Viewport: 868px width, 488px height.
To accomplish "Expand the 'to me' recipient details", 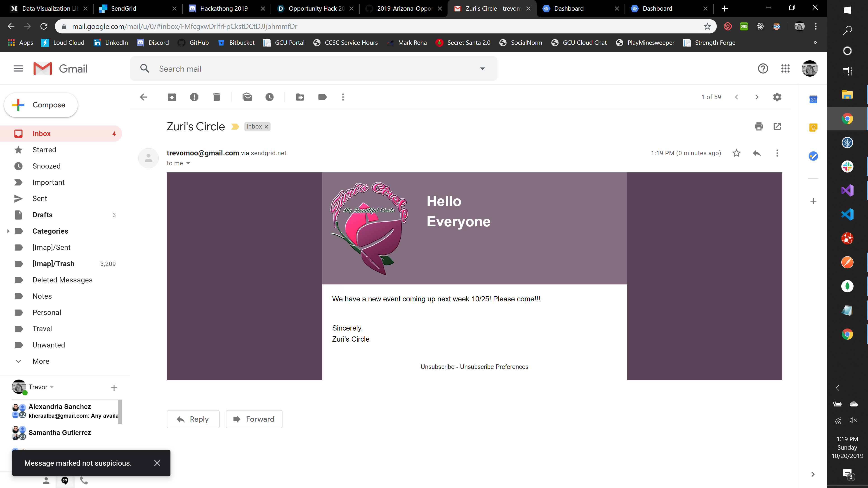I will pos(188,163).
